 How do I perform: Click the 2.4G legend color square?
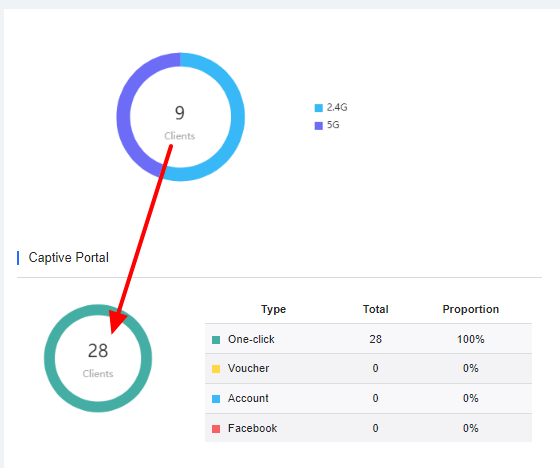tap(319, 108)
